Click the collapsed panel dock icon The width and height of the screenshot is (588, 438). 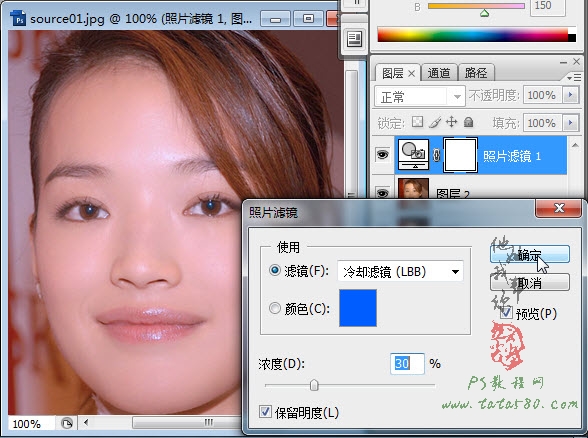(x=354, y=39)
